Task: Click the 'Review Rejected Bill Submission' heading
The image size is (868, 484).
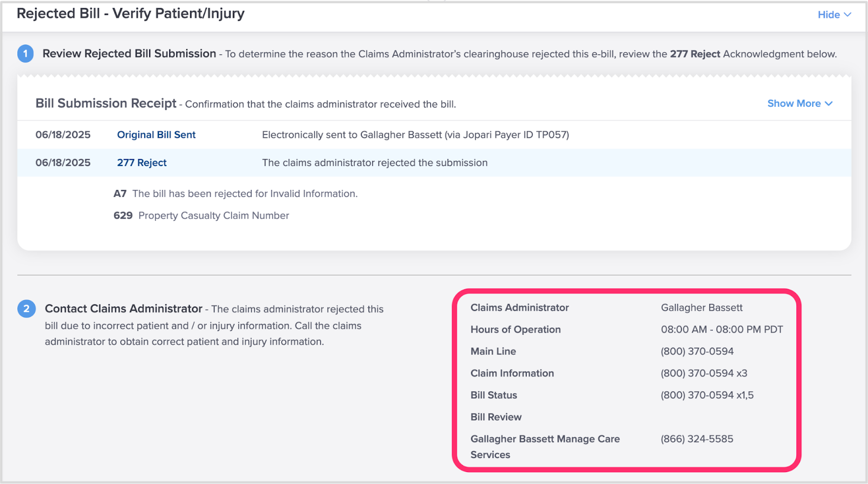Action: (129, 53)
